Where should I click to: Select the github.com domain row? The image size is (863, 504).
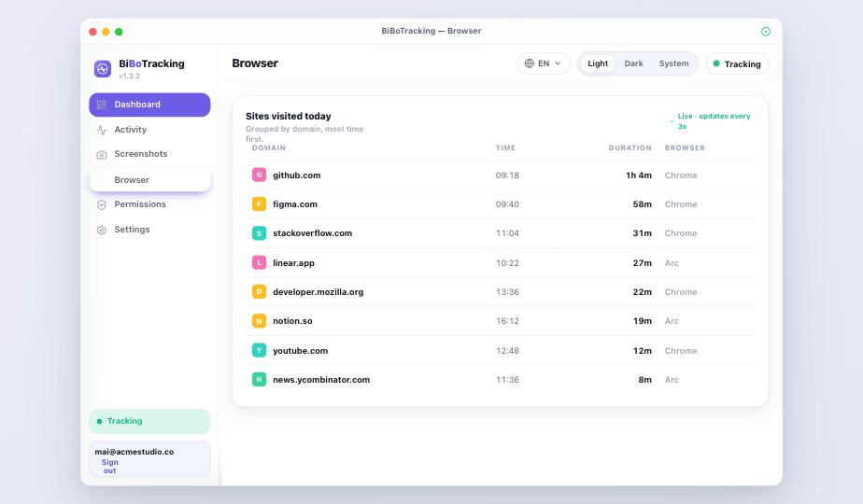pos(501,175)
